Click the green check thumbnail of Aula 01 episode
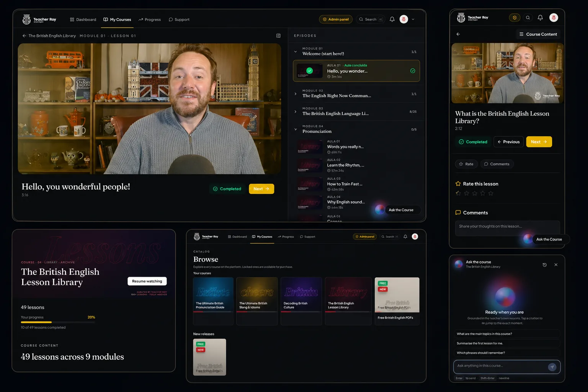The height and width of the screenshot is (392, 588). point(309,71)
